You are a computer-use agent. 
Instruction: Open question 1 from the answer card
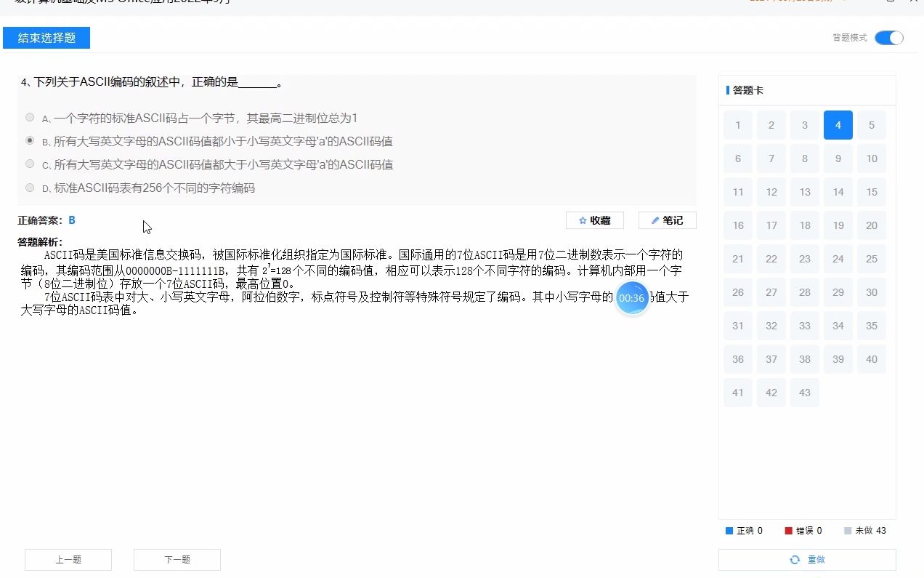point(737,124)
